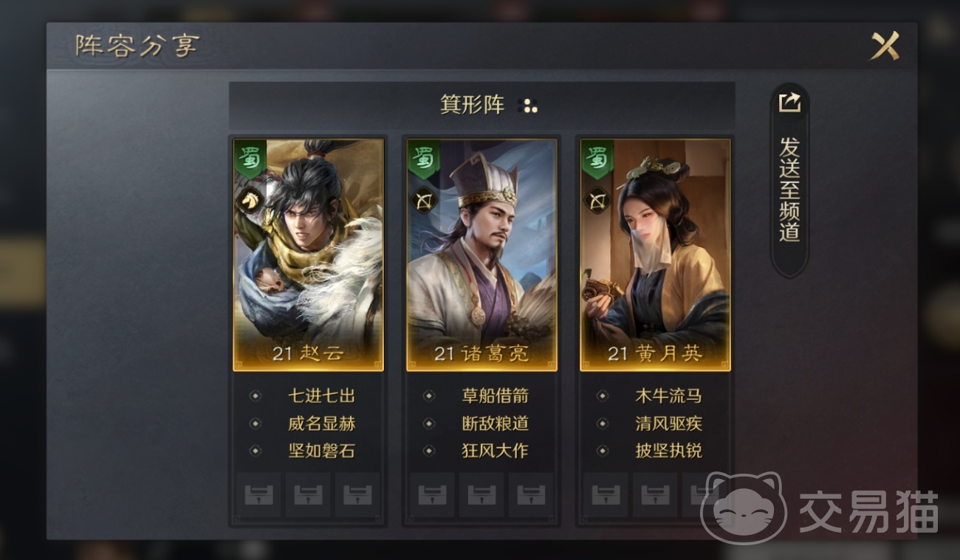Select the 诸葛亮 hero card
Viewport: 960px width, 560px height.
tap(481, 255)
